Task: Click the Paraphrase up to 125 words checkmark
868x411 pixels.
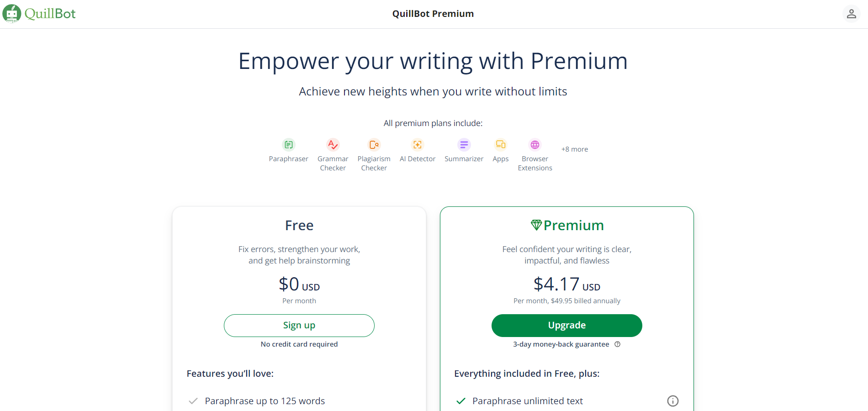Action: [x=193, y=401]
